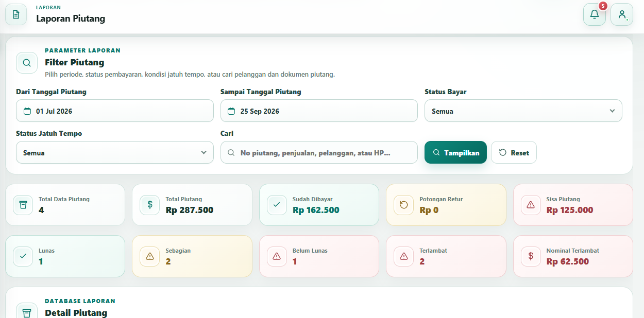Click the Rp 162.500 Sudah Dibayar value
The width and height of the screenshot is (644, 318).
coord(316,210)
